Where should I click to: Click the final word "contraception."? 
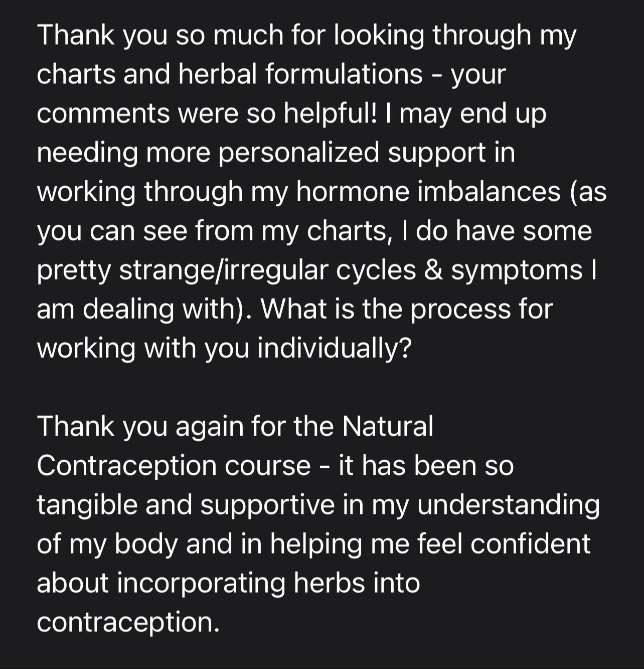128,622
